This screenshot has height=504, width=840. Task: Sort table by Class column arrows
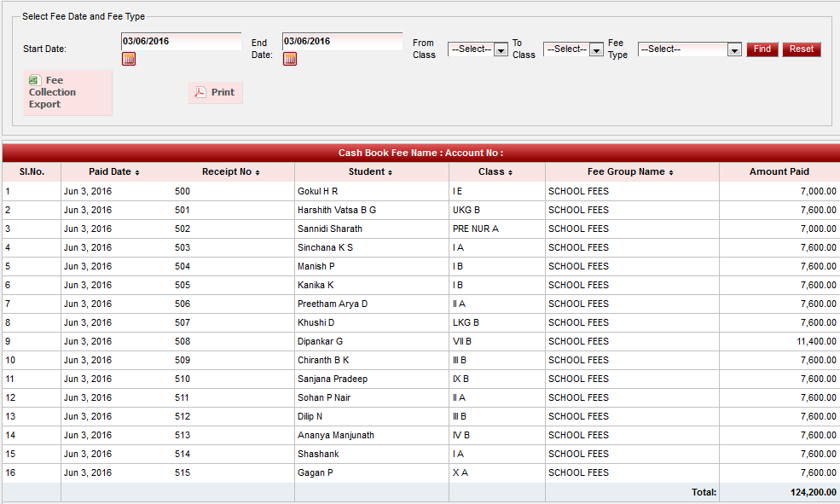[511, 172]
